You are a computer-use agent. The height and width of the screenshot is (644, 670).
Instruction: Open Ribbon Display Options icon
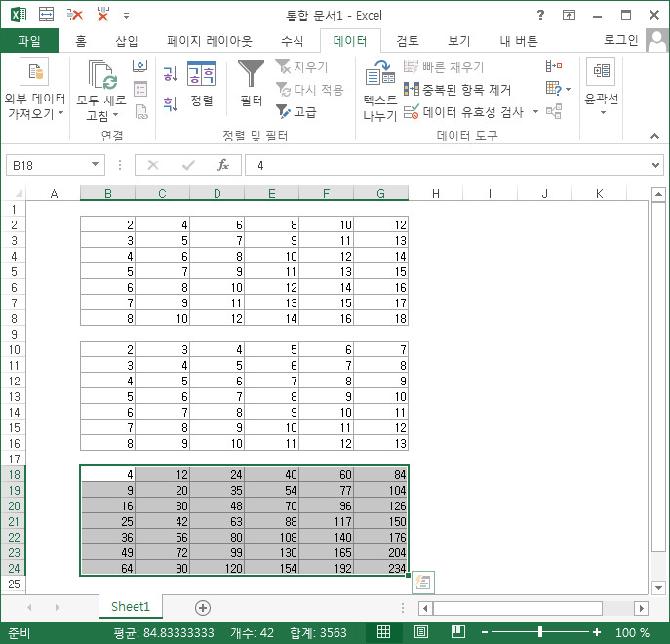coord(569,15)
